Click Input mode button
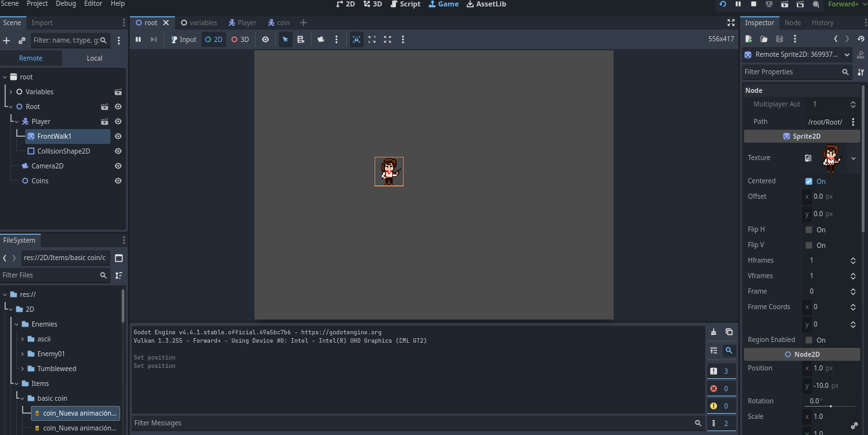This screenshot has height=435, width=868. 183,39
